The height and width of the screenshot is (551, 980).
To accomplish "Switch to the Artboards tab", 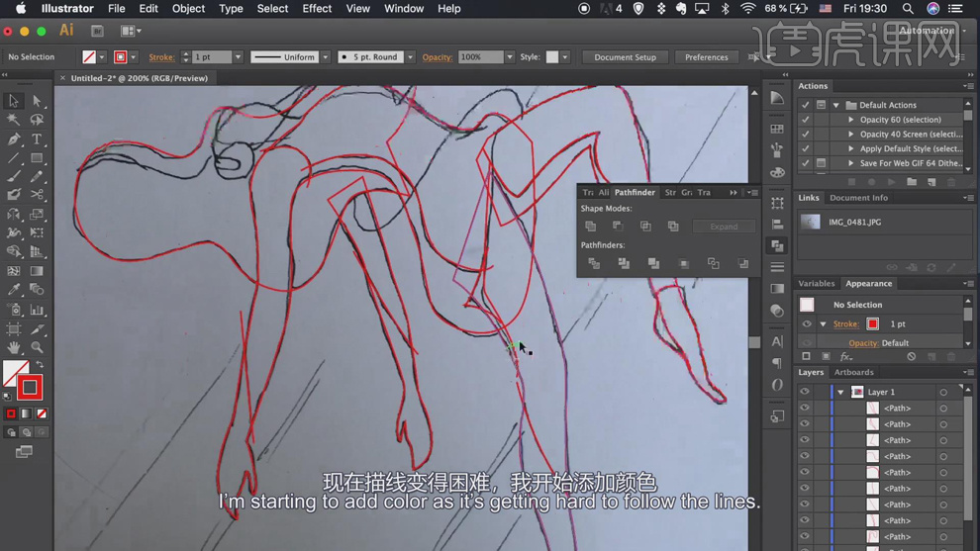I will click(x=853, y=373).
